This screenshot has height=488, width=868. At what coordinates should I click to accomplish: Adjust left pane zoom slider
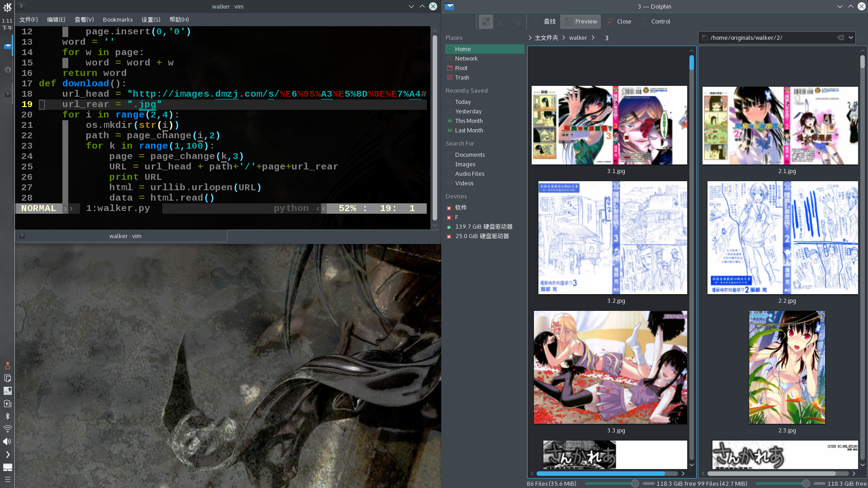pyautogui.click(x=635, y=483)
